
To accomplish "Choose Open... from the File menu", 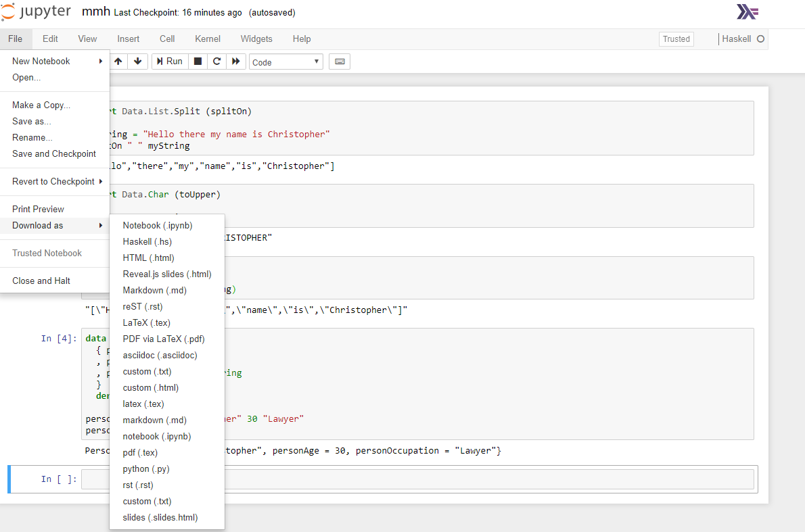I will [55, 78].
